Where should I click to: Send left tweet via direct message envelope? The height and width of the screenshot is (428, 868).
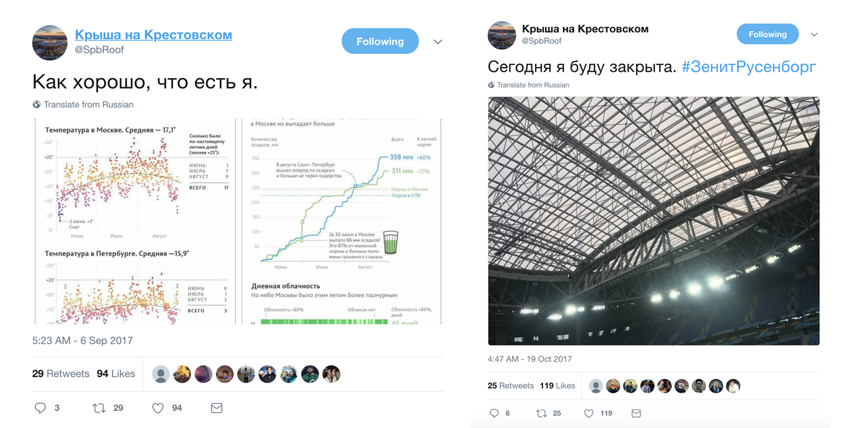(216, 408)
